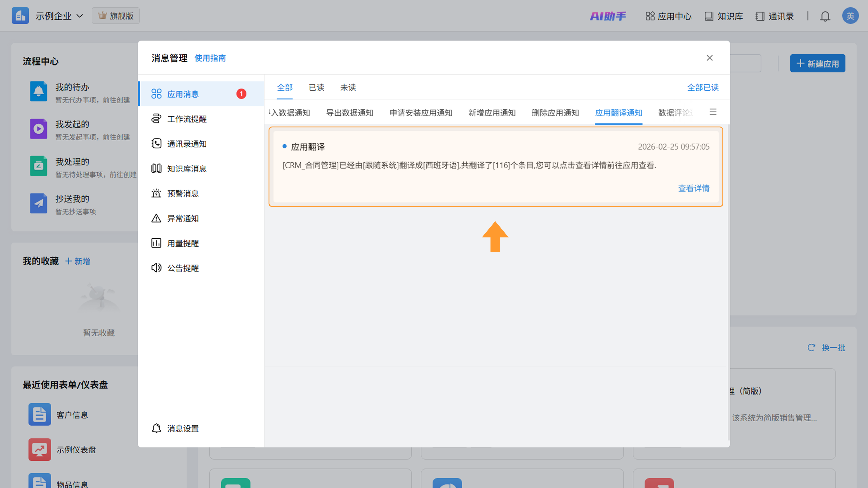Switch to the 未读 filter tab
Viewport: 868px width, 488px height.
coord(348,88)
